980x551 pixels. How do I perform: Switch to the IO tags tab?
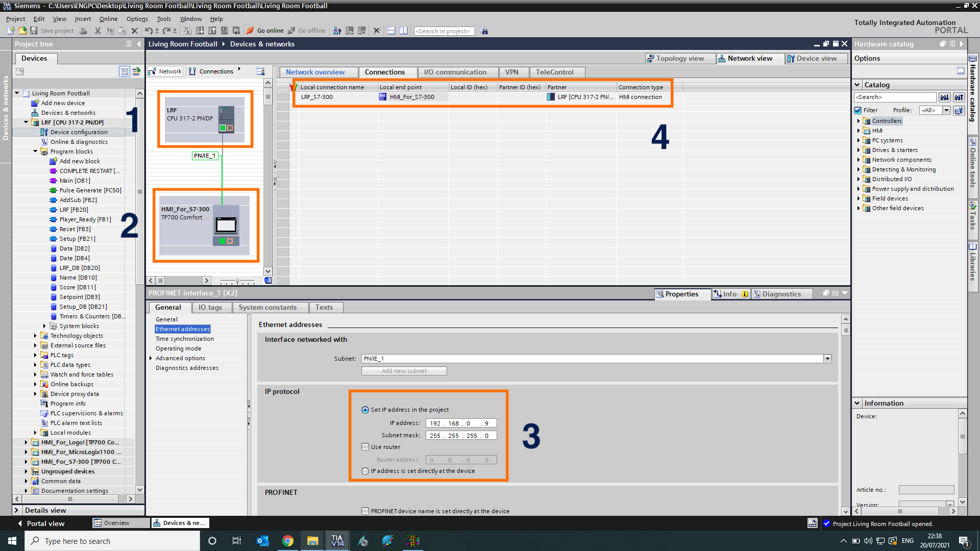(x=211, y=307)
